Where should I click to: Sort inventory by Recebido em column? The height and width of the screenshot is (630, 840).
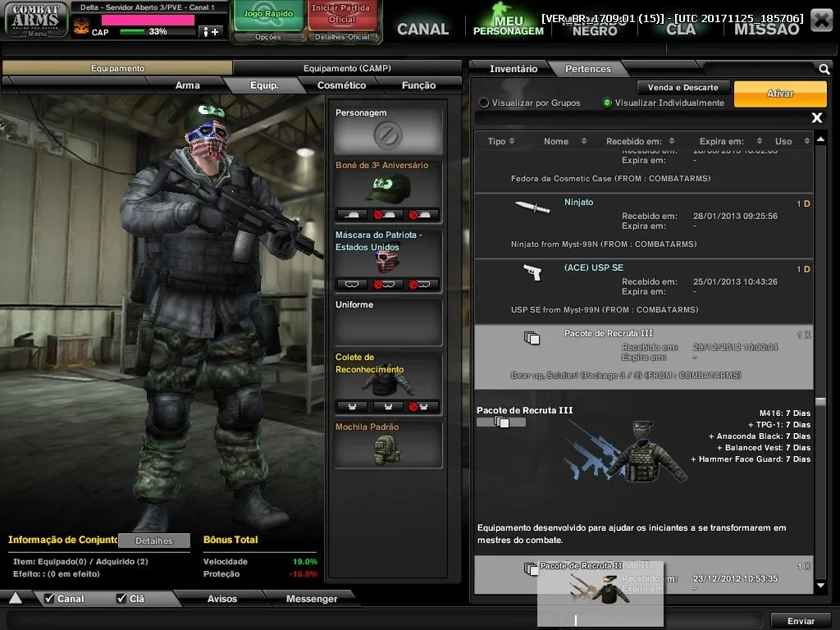tap(640, 141)
